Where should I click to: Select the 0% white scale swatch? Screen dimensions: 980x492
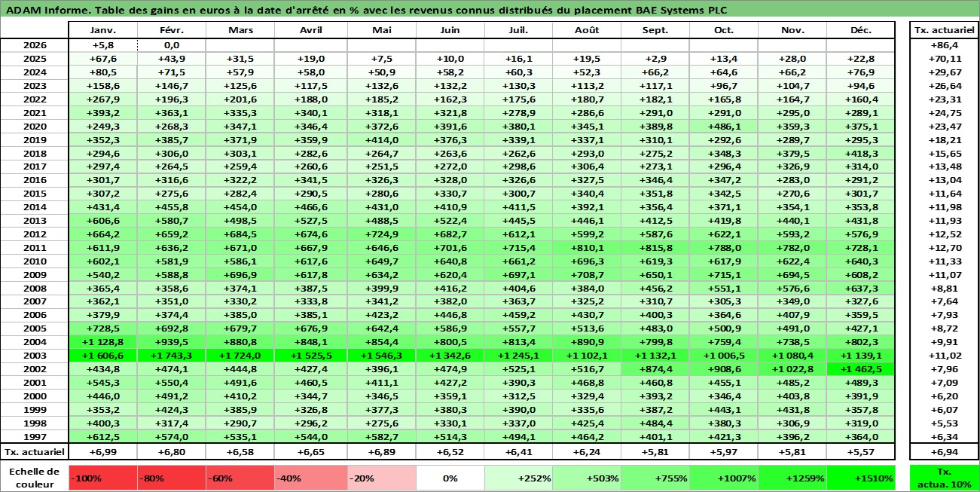[450, 478]
